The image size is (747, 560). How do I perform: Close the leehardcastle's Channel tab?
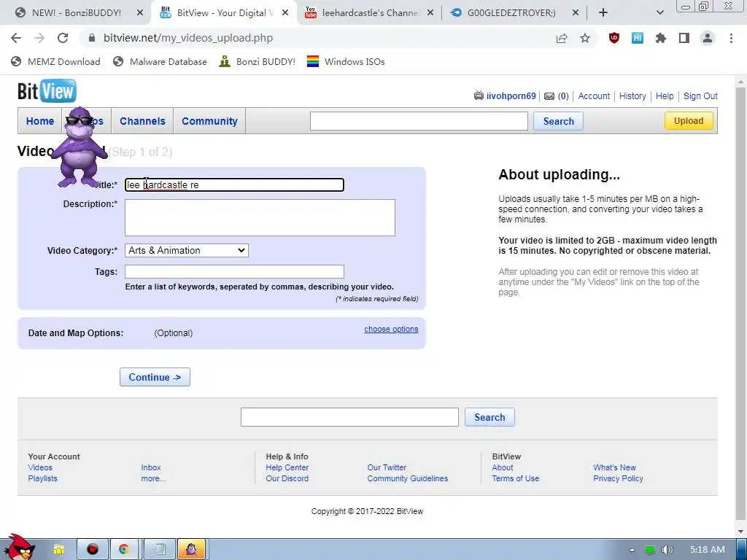[430, 13]
